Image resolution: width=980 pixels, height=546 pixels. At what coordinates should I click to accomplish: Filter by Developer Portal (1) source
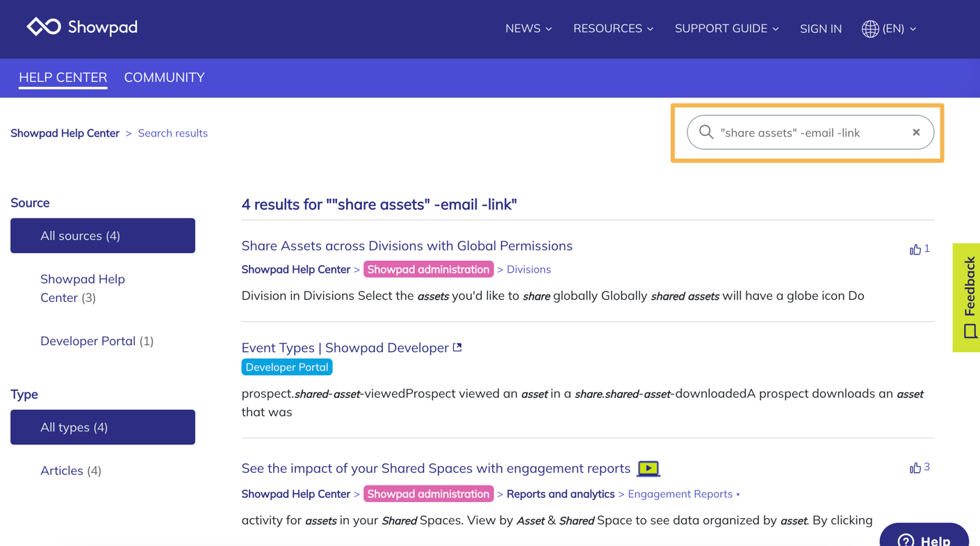pyautogui.click(x=97, y=341)
